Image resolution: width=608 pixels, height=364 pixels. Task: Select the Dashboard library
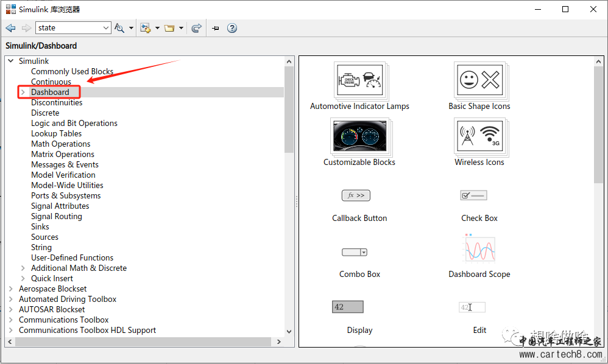[50, 92]
